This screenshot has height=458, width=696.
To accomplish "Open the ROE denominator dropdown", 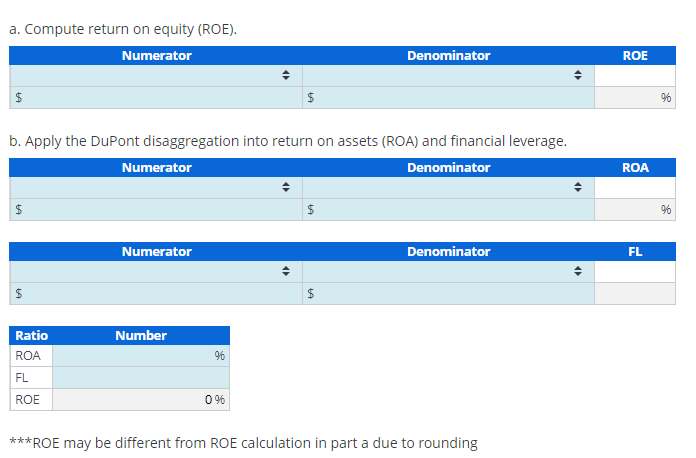I will [448, 75].
